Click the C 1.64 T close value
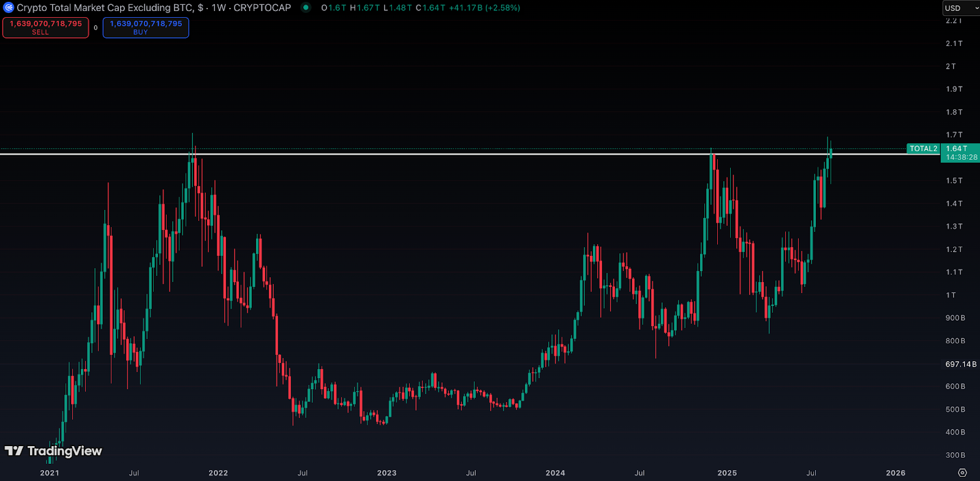This screenshot has height=481, width=980. [431, 8]
